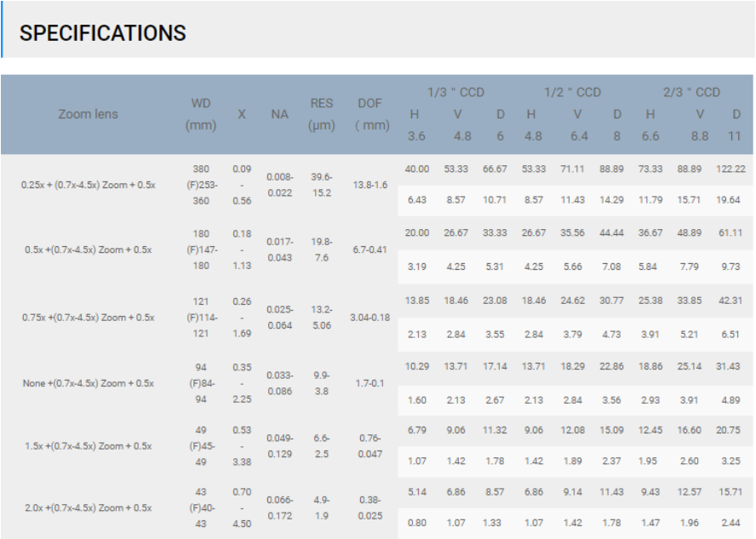This screenshot has width=756, height=539.
Task: Click the 1/2" CCD header
Action: (x=572, y=92)
